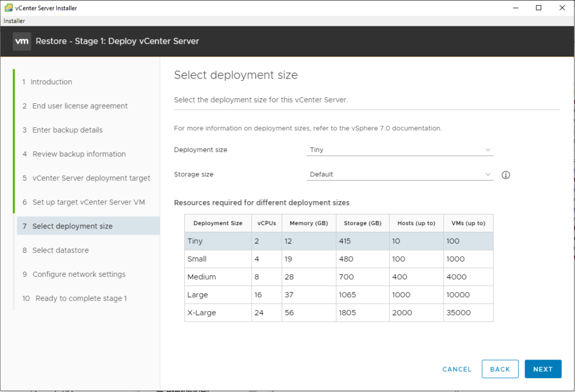Click the Storage (GB) column header
Image resolution: width=575 pixels, height=392 pixels.
[x=363, y=223]
